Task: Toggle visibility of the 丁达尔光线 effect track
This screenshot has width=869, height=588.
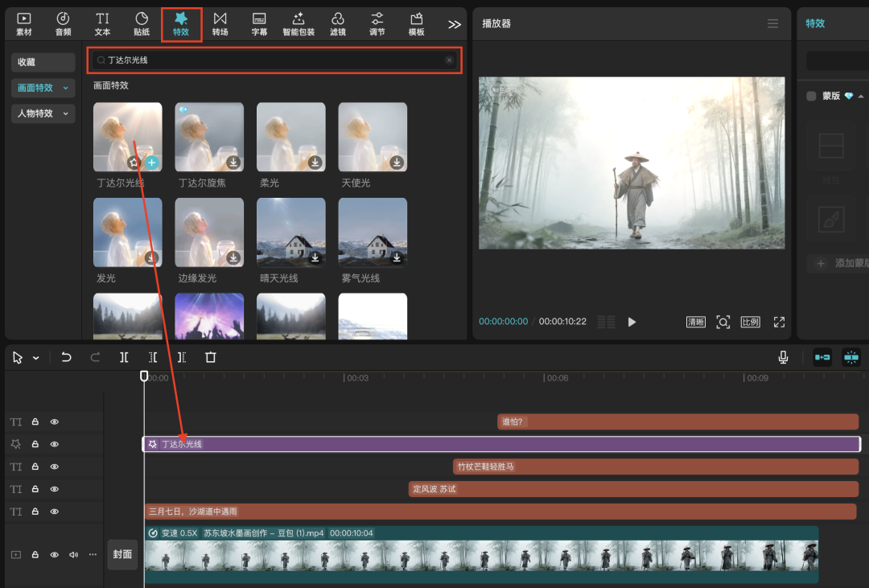Action: click(55, 444)
